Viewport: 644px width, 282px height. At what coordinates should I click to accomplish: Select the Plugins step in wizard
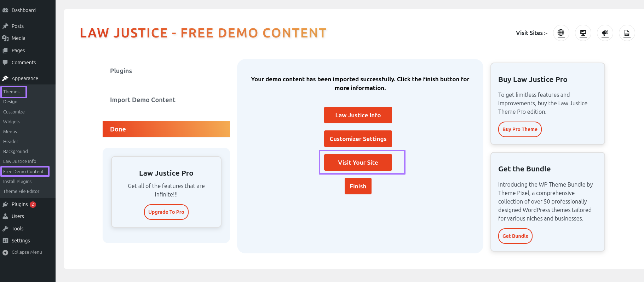tap(121, 71)
